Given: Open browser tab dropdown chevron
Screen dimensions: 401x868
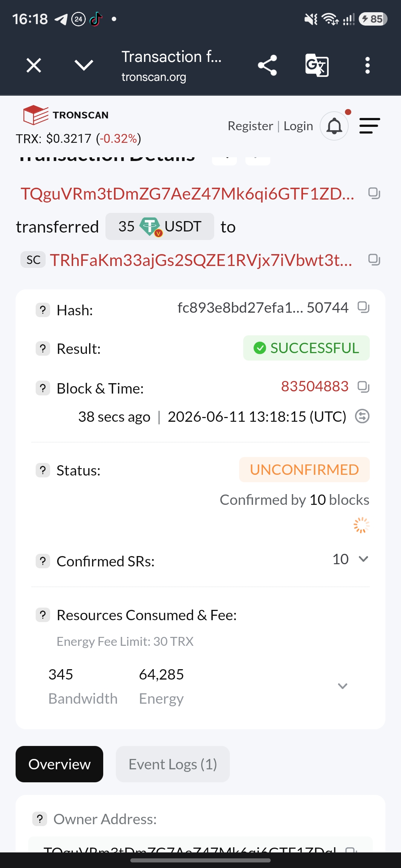Looking at the screenshot, I should click(84, 65).
